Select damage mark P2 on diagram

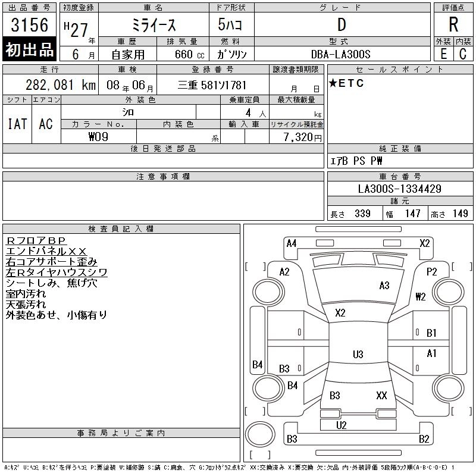431,272
